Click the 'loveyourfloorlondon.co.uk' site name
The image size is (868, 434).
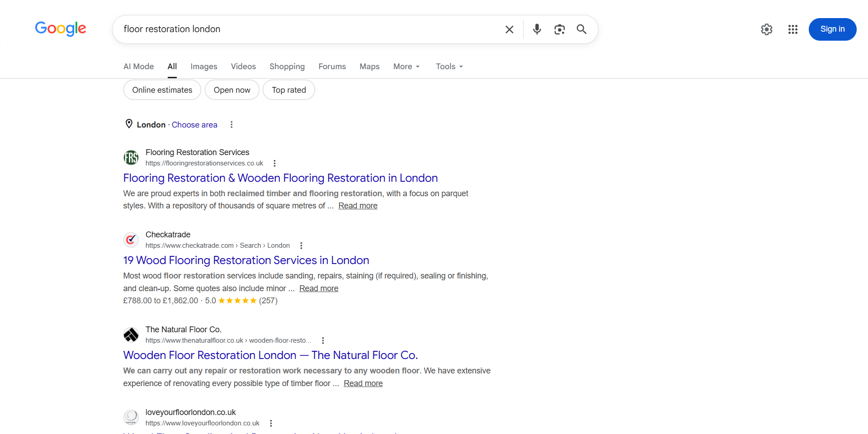click(190, 412)
